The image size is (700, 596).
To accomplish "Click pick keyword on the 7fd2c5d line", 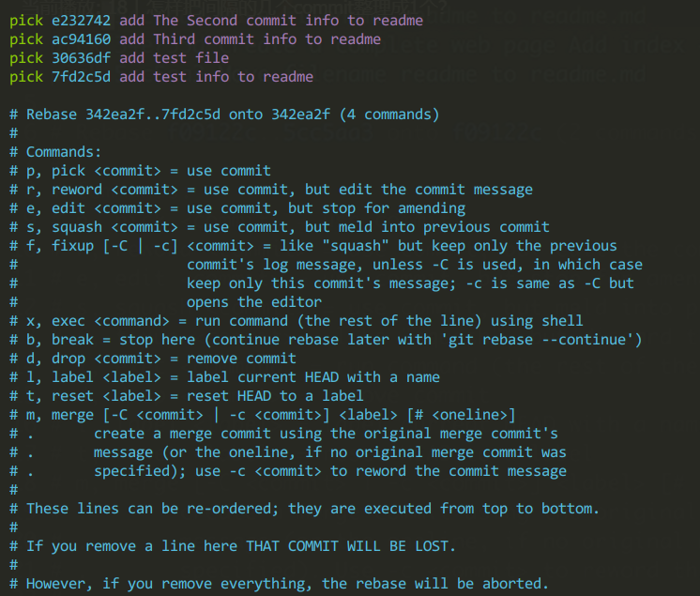I will coord(26,77).
